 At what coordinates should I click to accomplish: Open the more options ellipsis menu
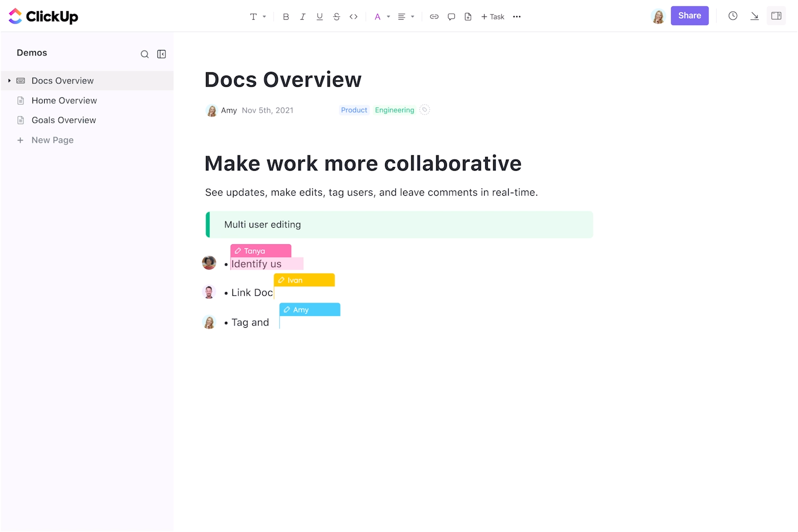pyautogui.click(x=517, y=17)
